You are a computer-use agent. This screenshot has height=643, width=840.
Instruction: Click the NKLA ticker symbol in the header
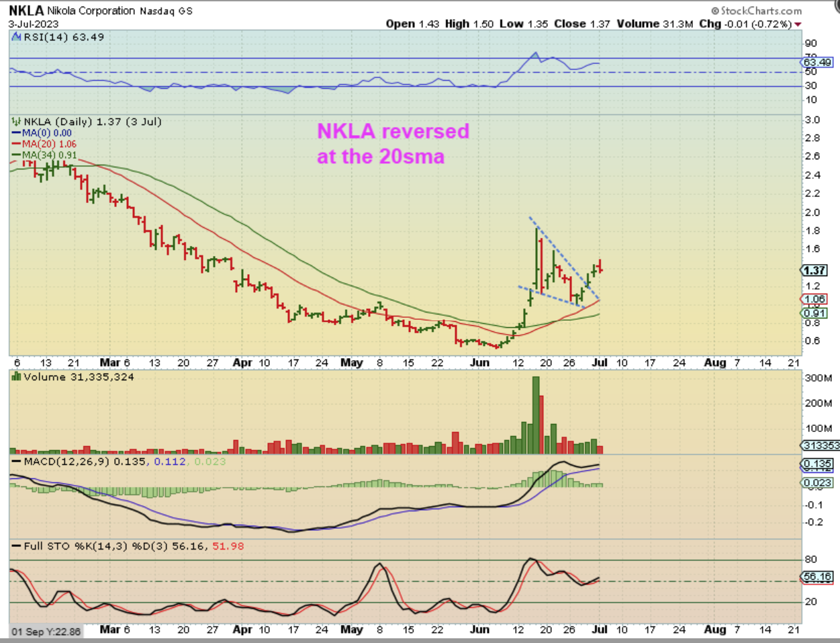click(x=26, y=11)
